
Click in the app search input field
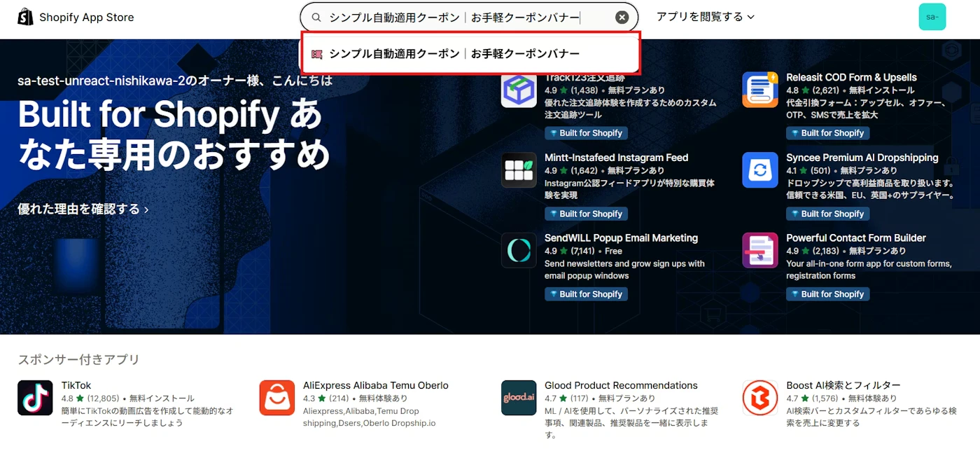click(x=469, y=18)
